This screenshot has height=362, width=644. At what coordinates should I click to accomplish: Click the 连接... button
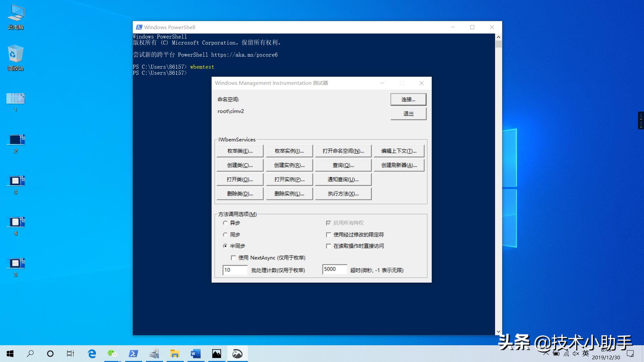tap(408, 100)
